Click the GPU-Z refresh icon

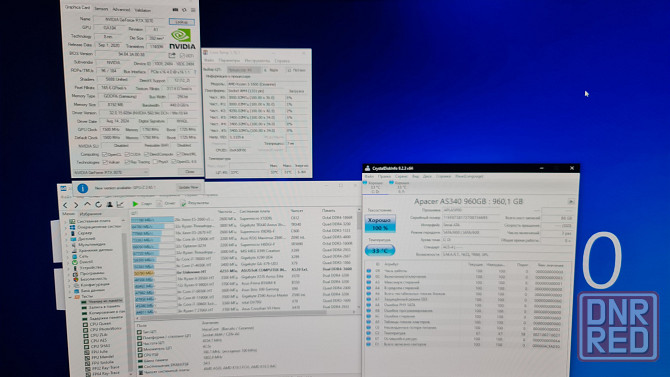click(184, 9)
